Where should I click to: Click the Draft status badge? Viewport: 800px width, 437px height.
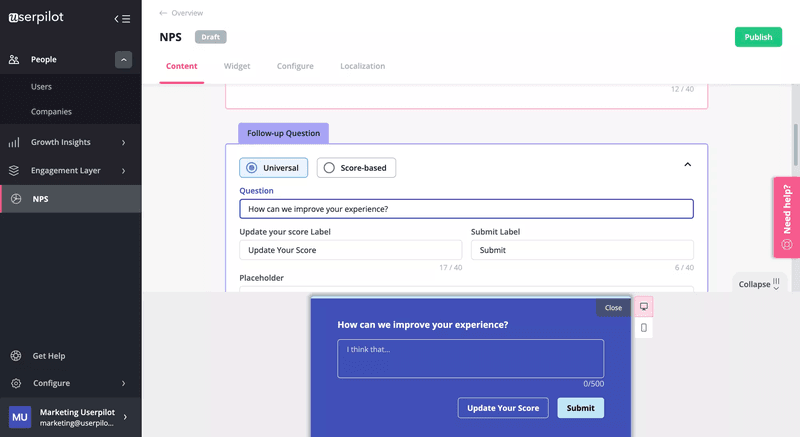point(211,37)
